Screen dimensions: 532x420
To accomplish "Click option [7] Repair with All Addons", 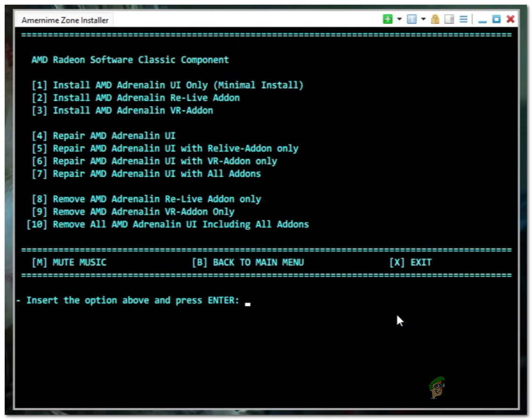I will (x=146, y=174).
